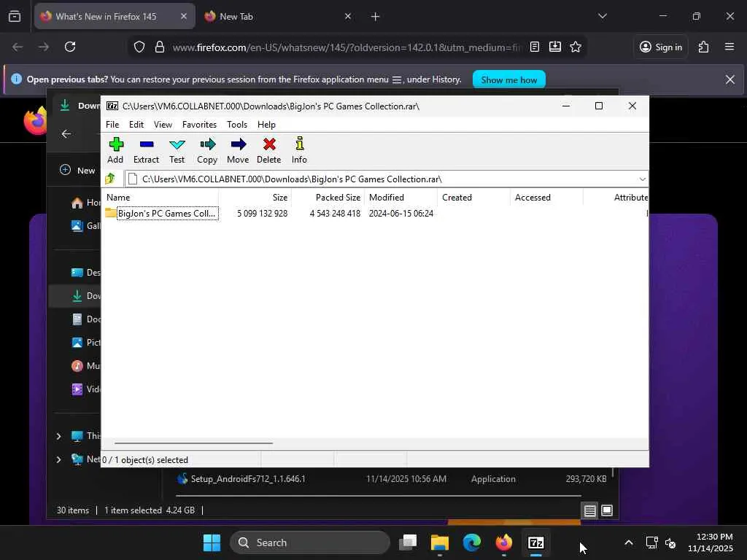The width and height of the screenshot is (747, 560).
Task: Click the site padlock icon
Action: pyautogui.click(x=160, y=47)
